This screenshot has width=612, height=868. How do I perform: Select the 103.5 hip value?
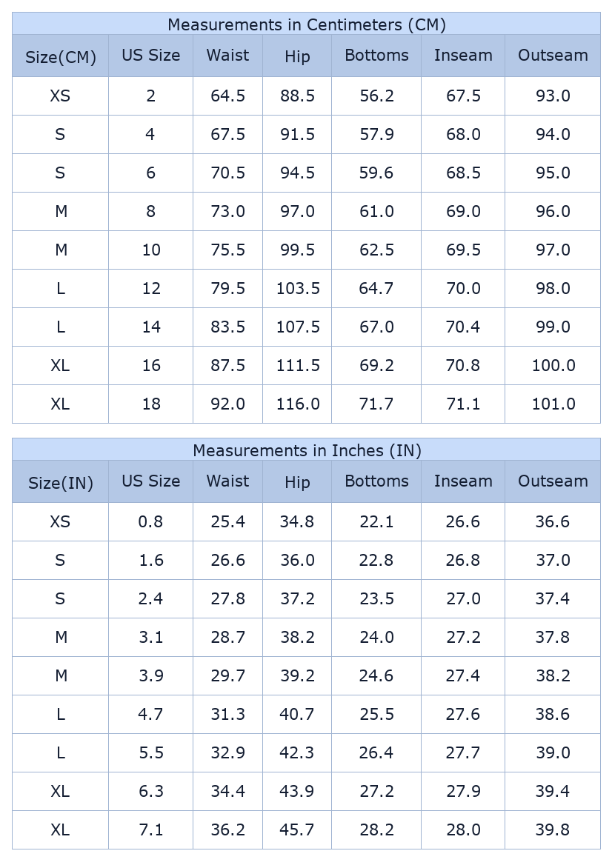click(297, 289)
